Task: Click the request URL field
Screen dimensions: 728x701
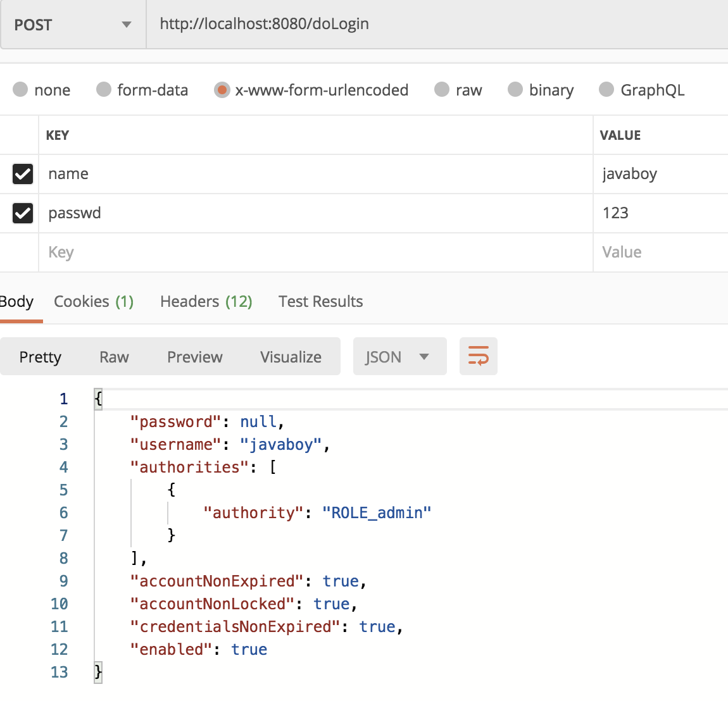Action: coord(437,24)
